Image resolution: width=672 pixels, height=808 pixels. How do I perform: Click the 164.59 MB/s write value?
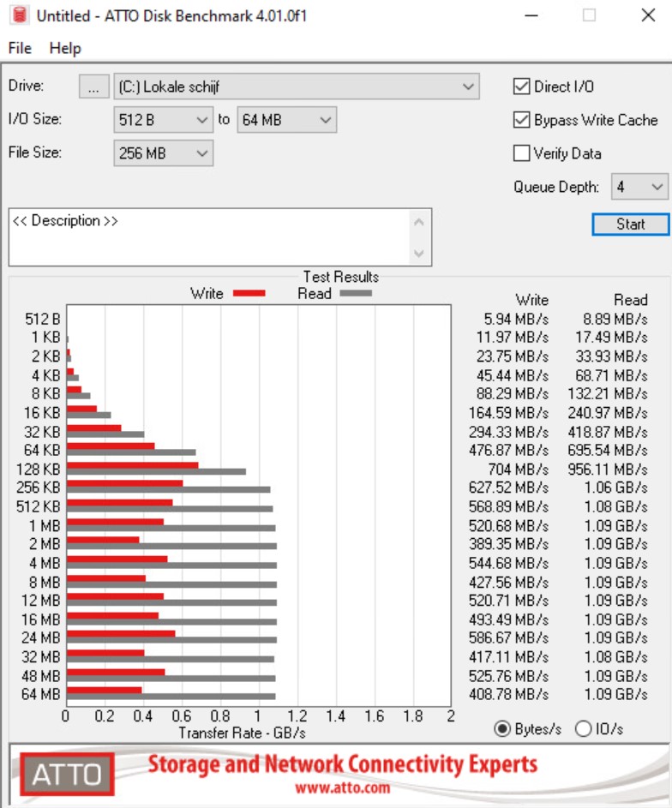[508, 413]
